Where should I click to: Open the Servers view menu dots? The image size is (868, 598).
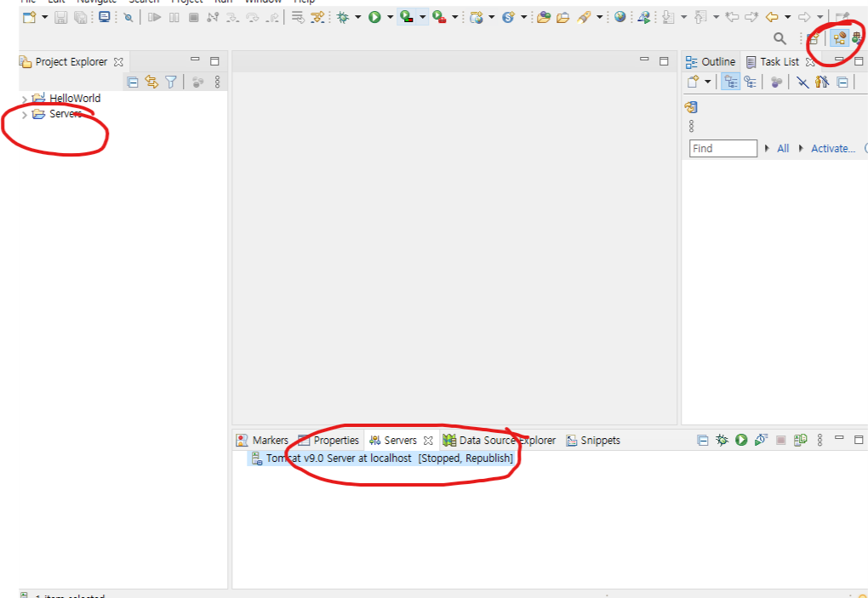819,440
